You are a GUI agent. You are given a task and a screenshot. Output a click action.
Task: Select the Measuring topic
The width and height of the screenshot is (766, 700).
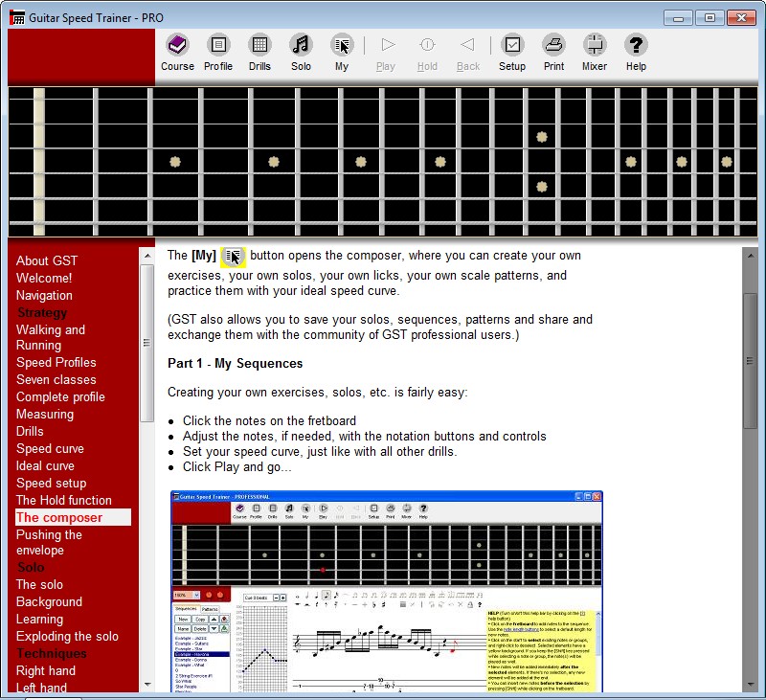[44, 415]
